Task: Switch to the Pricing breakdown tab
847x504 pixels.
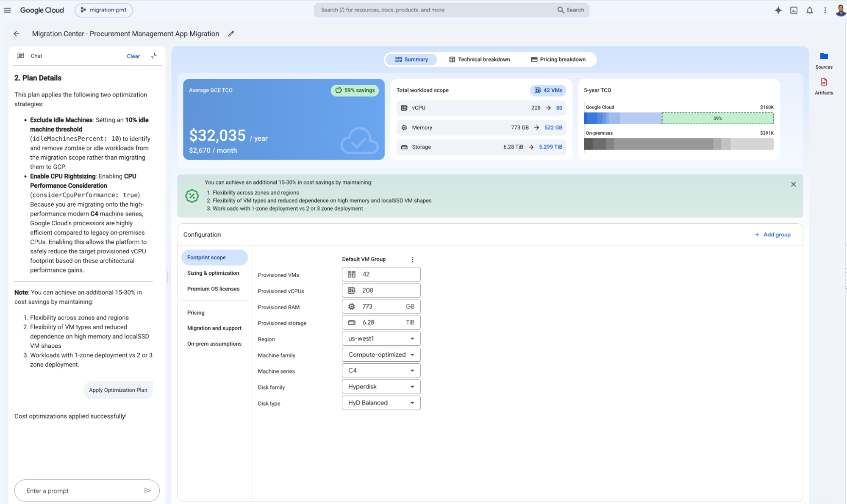Action: tap(558, 59)
